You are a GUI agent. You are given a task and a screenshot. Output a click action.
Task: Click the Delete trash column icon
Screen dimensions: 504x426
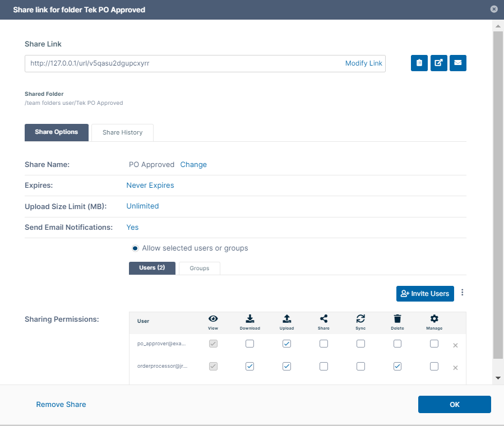coord(397,318)
